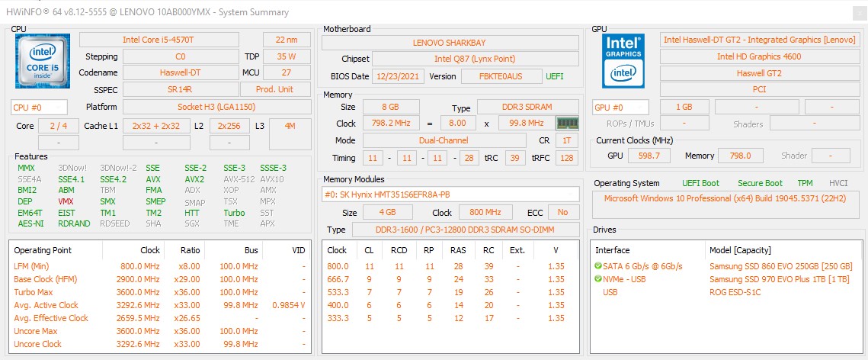Screen dimensions: 868x360
Task: Click the Prod. Unit field
Action: (275, 89)
